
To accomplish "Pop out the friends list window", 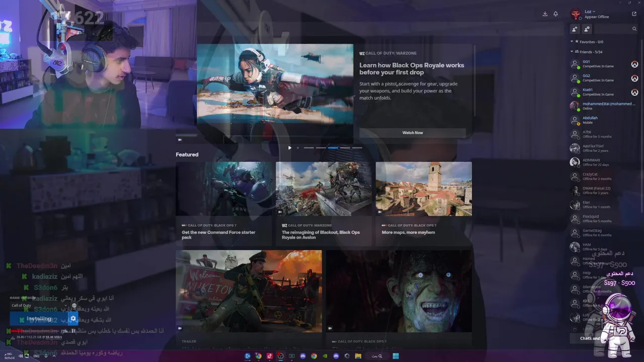I will click(634, 14).
